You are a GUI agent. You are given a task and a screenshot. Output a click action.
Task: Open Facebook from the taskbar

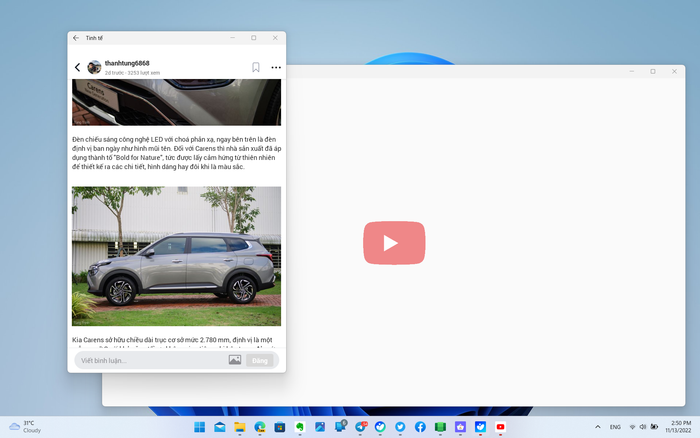coord(420,427)
